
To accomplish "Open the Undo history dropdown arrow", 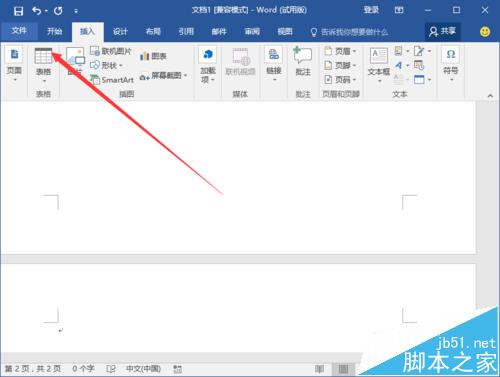I will (x=46, y=11).
